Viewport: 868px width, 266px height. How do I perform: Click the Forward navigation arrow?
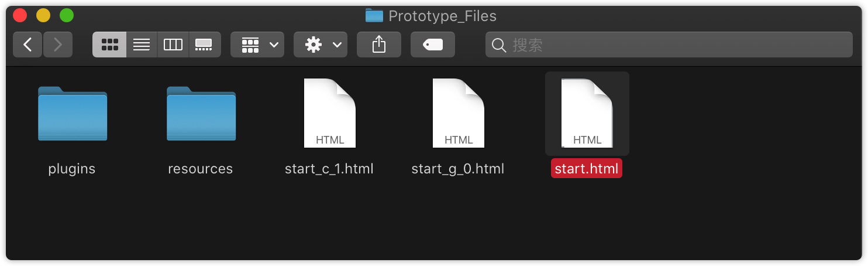pos(57,45)
